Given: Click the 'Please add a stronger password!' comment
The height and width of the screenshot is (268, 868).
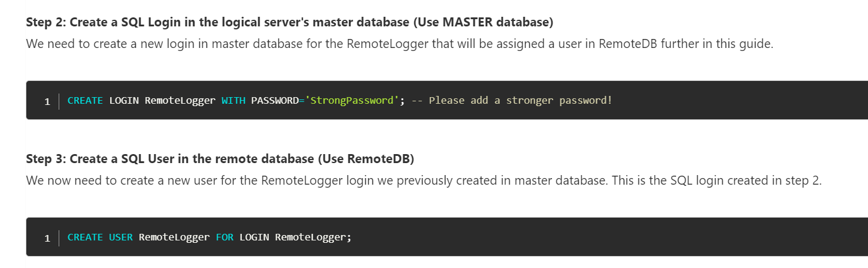Looking at the screenshot, I should [512, 100].
